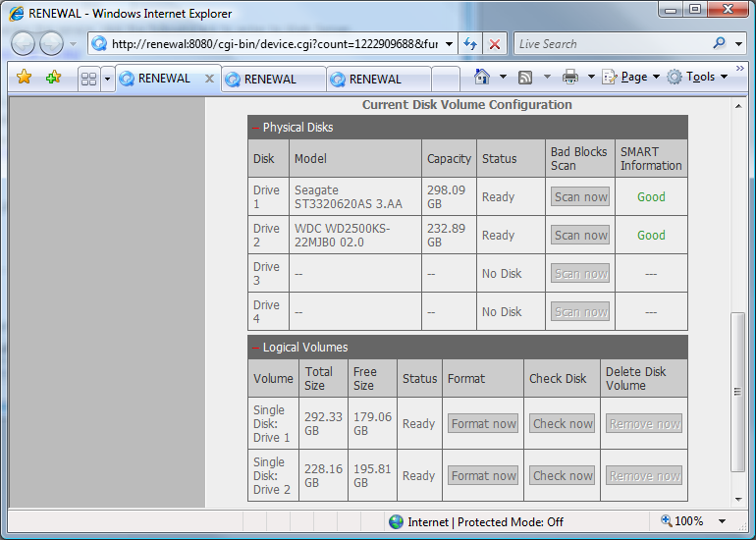The height and width of the screenshot is (540, 756).
Task: Collapse the Physical Disks section
Action: click(255, 128)
